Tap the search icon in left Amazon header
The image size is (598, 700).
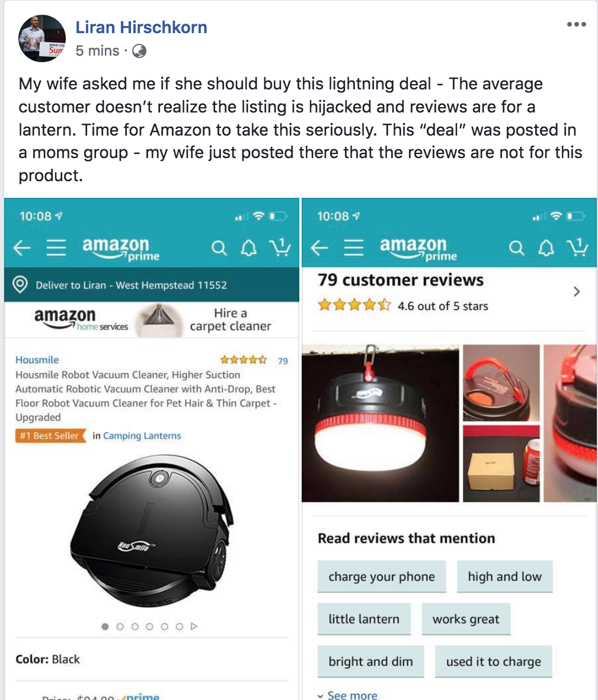219,248
